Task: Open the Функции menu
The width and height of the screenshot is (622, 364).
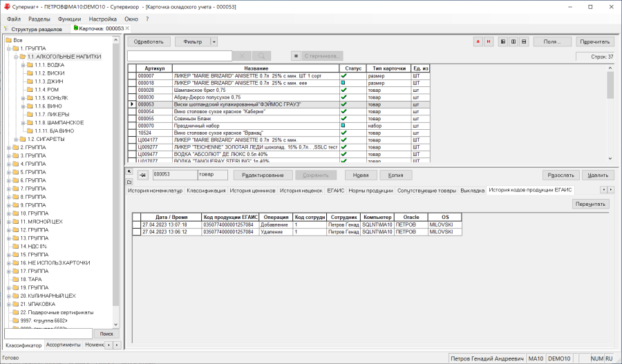Action: [69, 19]
